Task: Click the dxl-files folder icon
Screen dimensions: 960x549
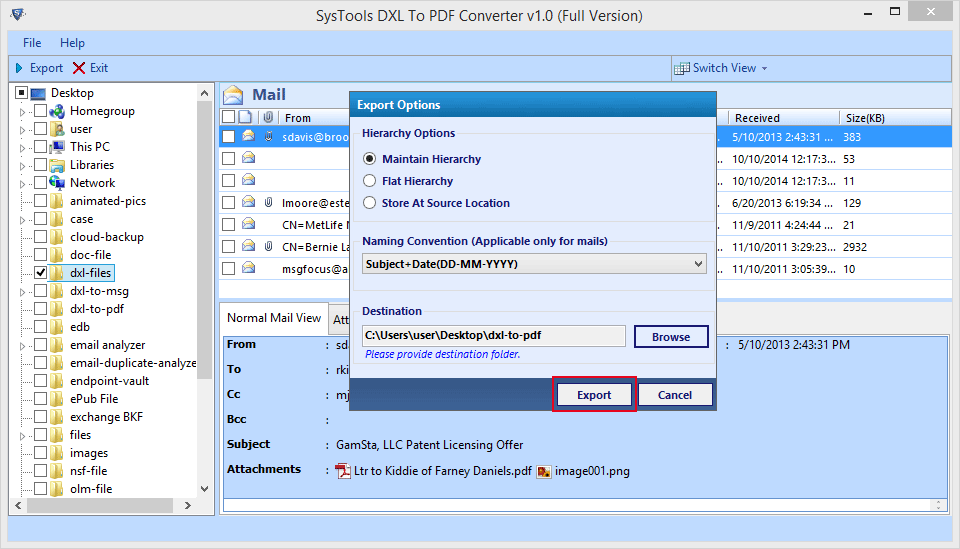Action: (x=57, y=273)
